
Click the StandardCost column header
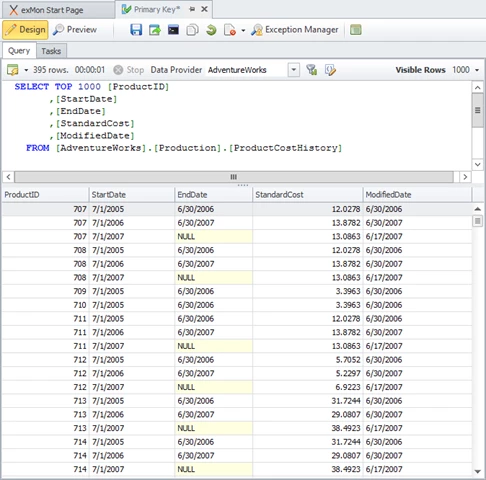tap(307, 195)
